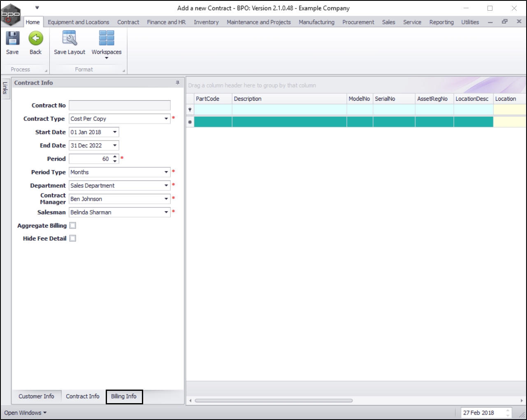Viewport: 527px width, 420px height.
Task: Open the Reporting ribbon tab
Action: pyautogui.click(x=442, y=22)
